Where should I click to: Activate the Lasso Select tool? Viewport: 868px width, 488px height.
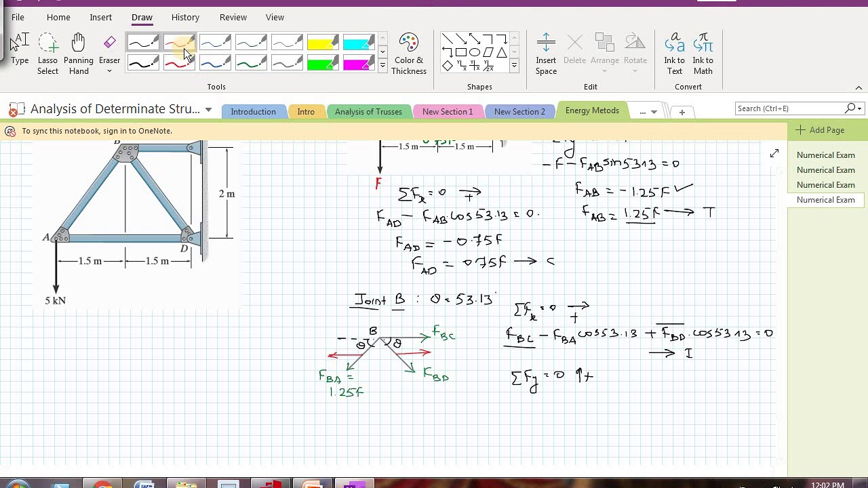pyautogui.click(x=47, y=54)
